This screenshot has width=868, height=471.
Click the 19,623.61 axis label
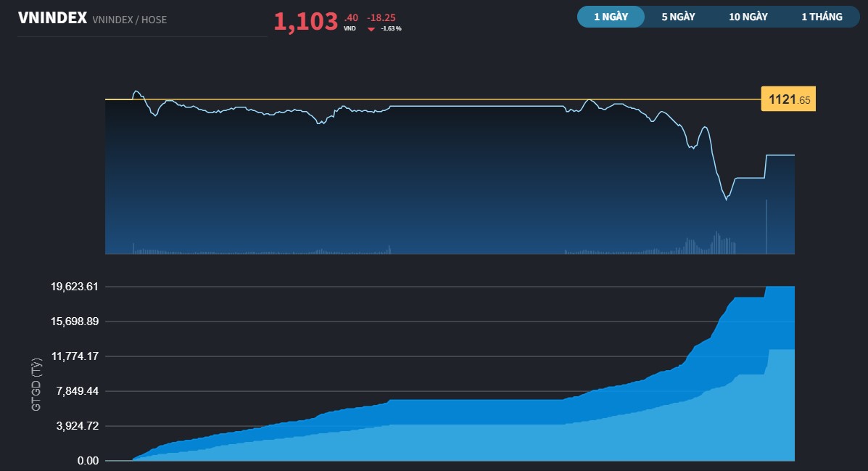tap(74, 287)
